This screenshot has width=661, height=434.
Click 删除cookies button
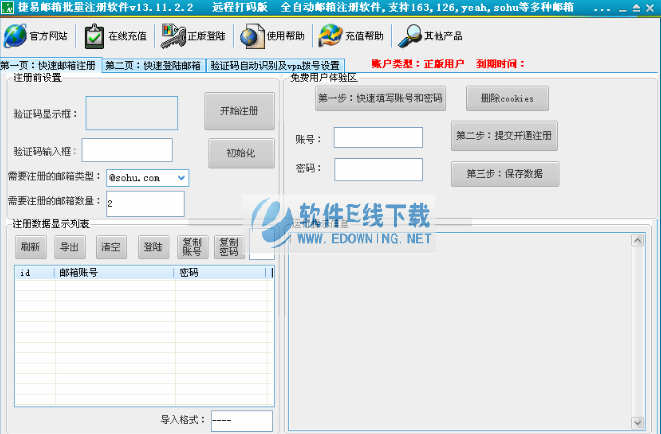pyautogui.click(x=500, y=98)
